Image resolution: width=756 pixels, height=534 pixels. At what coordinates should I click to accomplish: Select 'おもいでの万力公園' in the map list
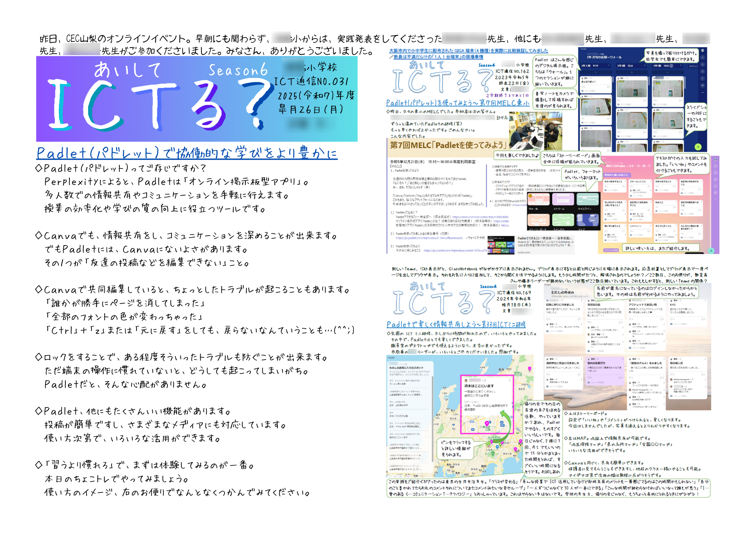click(x=398, y=416)
